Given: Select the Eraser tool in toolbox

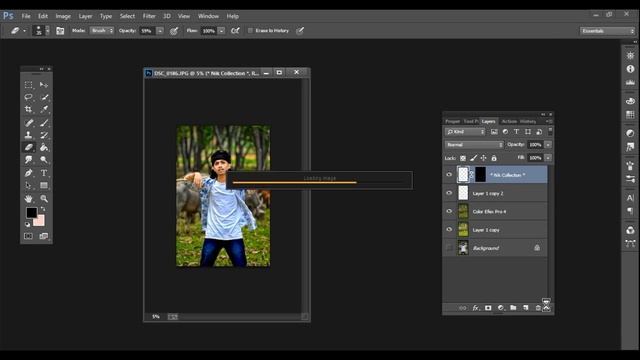Looking at the screenshot, I should [28, 147].
